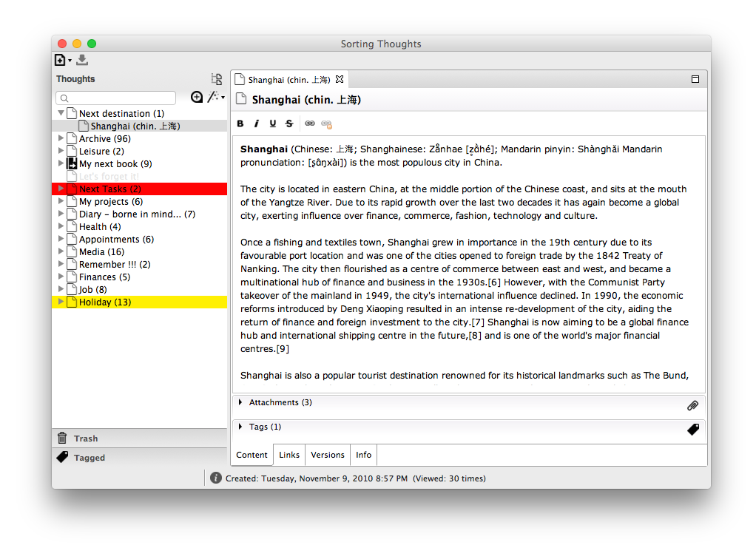The height and width of the screenshot is (545, 756).
Task: Click the circled plus icon near search
Action: pyautogui.click(x=197, y=97)
